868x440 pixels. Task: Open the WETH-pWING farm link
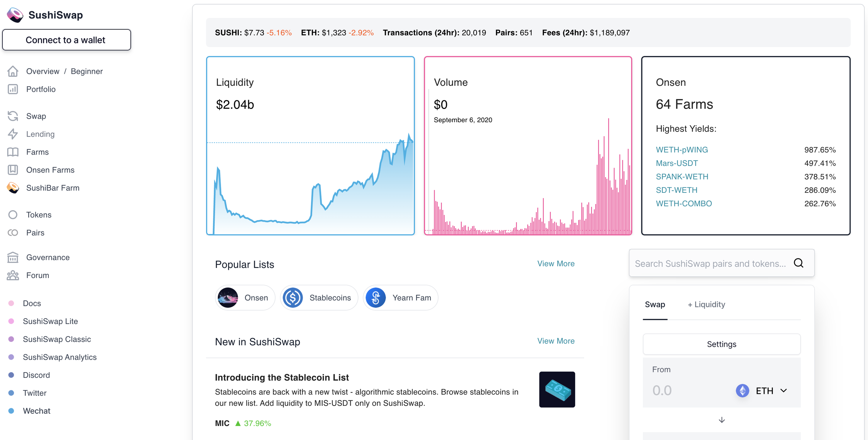(x=682, y=150)
